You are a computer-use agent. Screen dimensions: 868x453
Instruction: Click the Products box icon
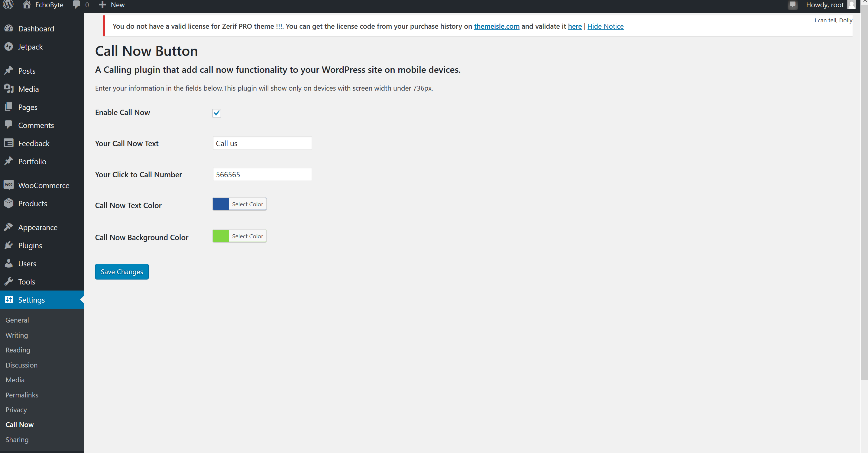pyautogui.click(x=9, y=203)
